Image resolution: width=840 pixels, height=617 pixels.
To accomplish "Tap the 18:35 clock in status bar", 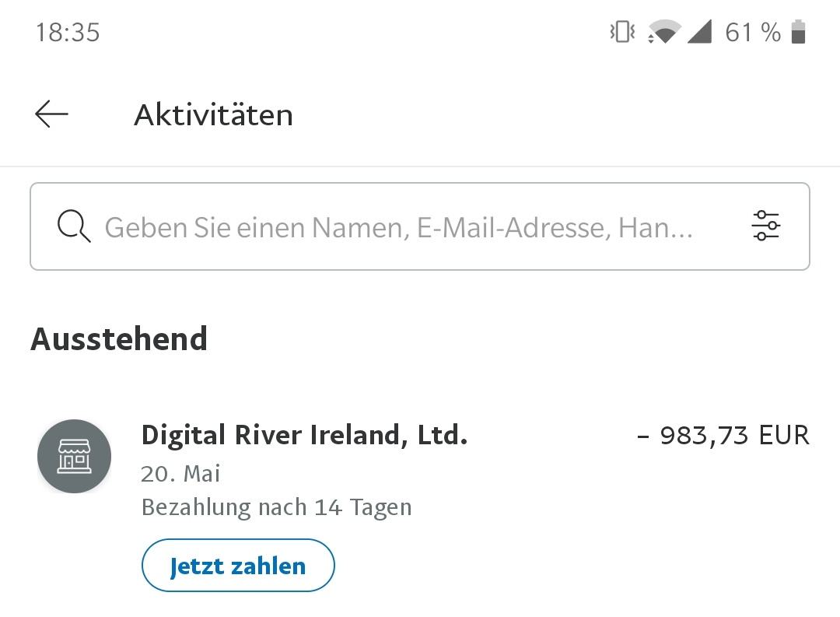I will tap(68, 32).
